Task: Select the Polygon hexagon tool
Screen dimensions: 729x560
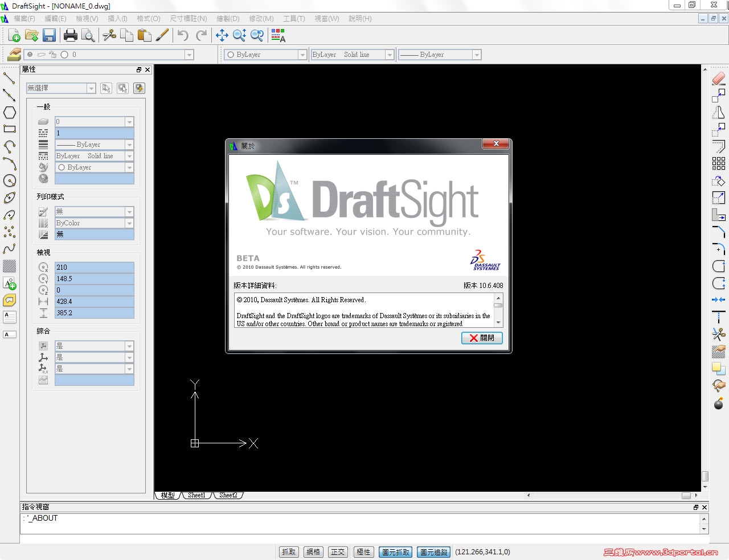Action: (x=10, y=112)
